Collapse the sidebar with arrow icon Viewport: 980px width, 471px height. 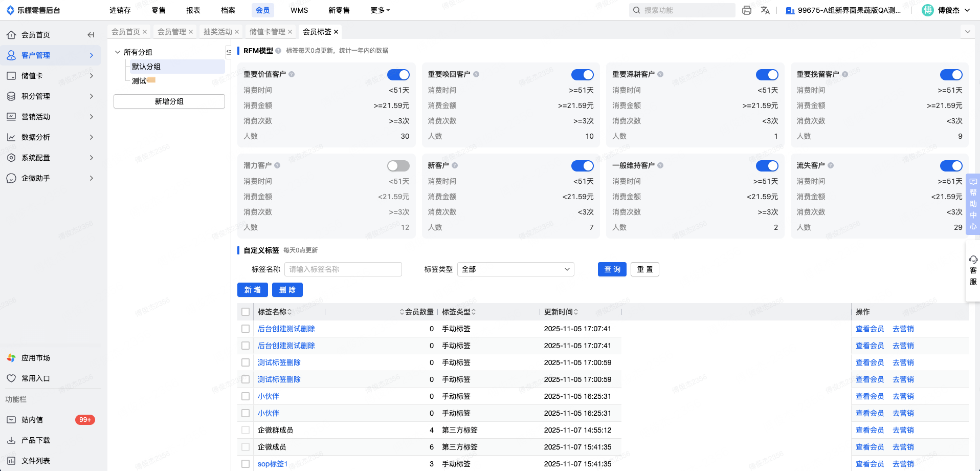click(91, 35)
